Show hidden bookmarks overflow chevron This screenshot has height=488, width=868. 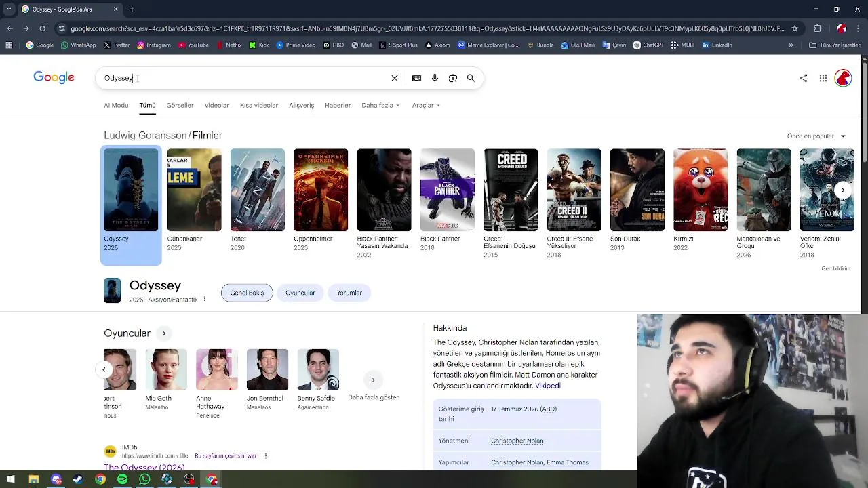point(791,45)
